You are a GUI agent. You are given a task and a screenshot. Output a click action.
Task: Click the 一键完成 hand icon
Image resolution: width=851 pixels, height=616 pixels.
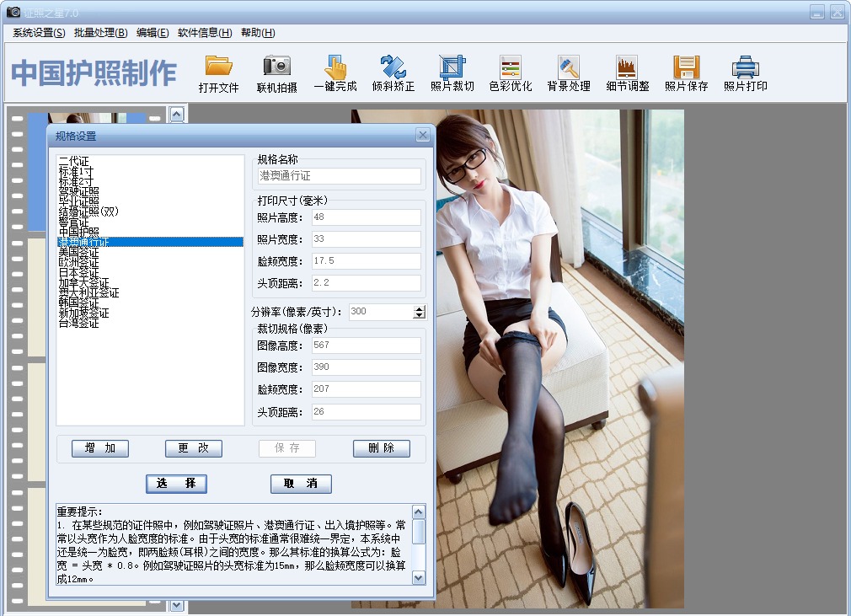(x=335, y=67)
